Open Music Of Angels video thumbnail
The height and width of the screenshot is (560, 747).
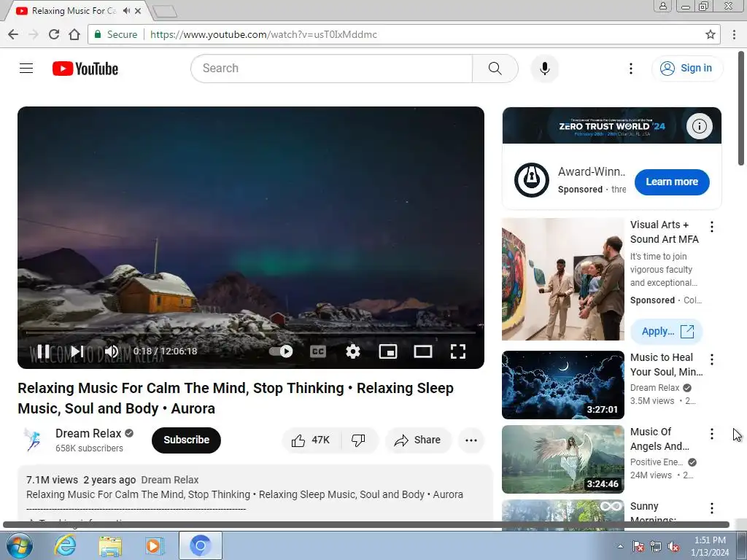click(562, 459)
